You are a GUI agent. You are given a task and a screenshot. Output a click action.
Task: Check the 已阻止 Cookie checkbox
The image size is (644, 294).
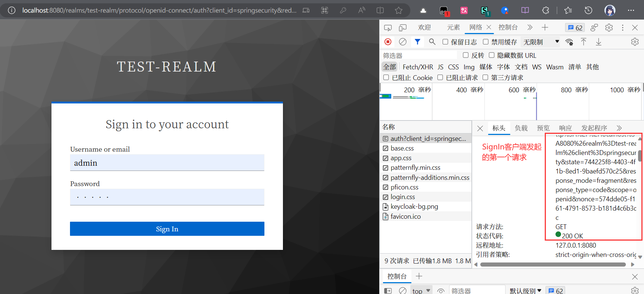click(386, 77)
